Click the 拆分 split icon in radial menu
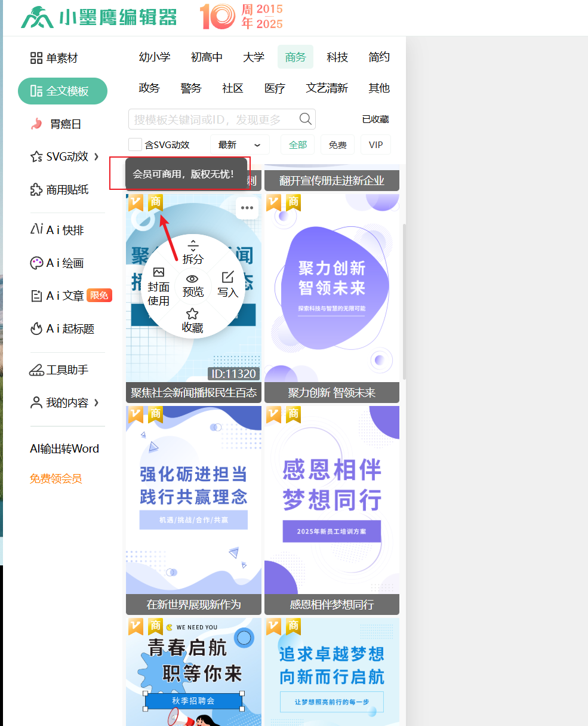Screen dimensions: 588x726 click(x=193, y=246)
